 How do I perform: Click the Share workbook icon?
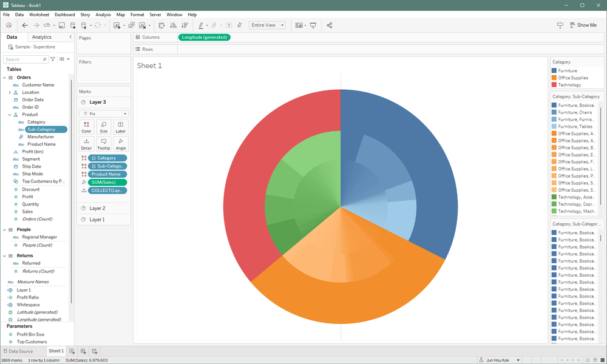330,25
